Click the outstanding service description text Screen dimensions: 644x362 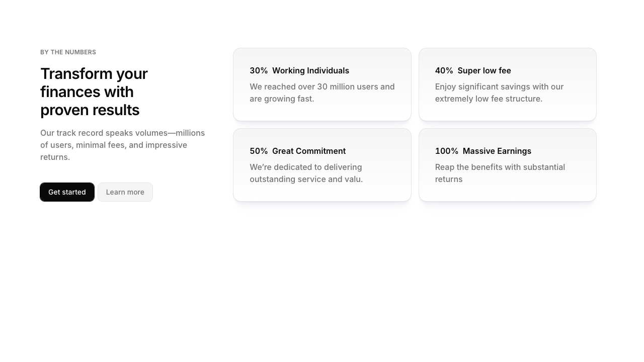click(306, 173)
